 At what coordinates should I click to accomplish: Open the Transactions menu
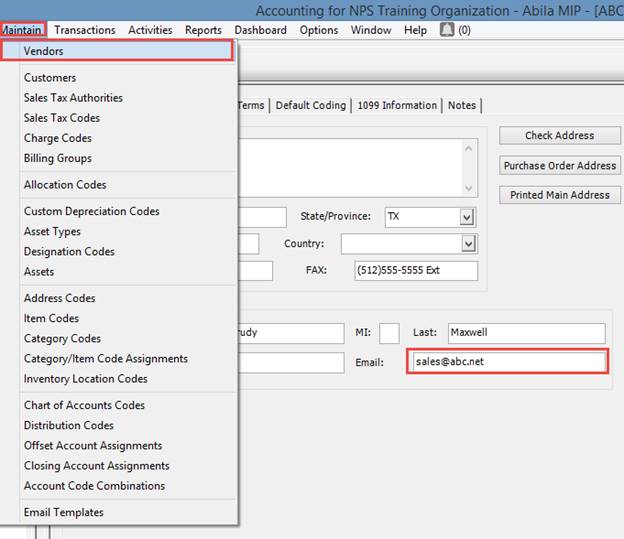tap(85, 30)
